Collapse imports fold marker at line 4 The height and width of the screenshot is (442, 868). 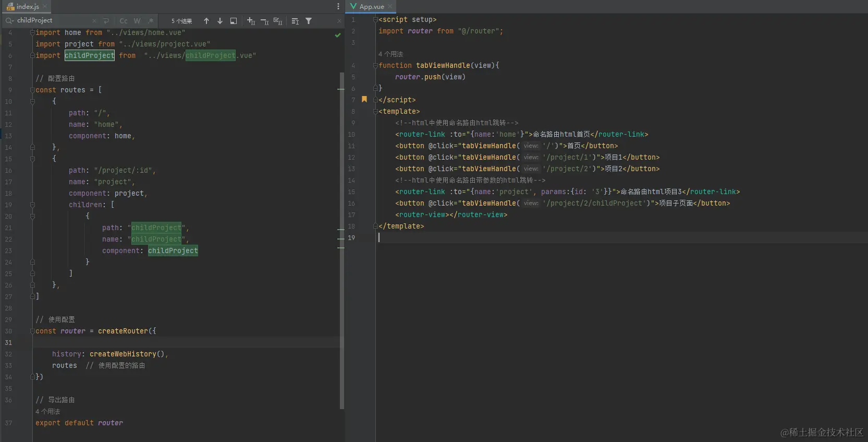[x=32, y=32]
